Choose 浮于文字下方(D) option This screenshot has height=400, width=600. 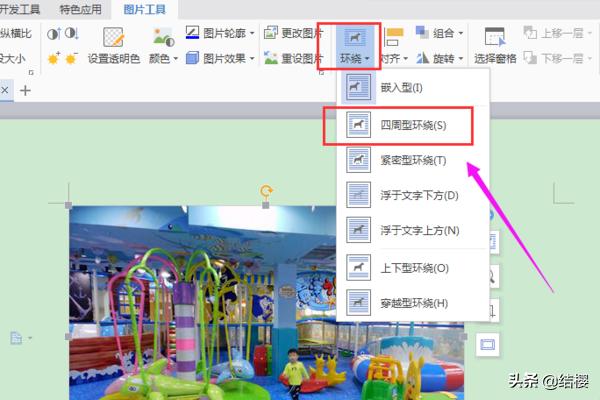(413, 195)
